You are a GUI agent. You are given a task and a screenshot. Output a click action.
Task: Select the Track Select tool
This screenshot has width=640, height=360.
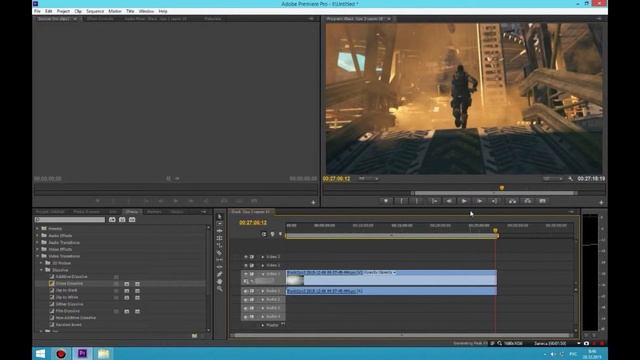(220, 224)
